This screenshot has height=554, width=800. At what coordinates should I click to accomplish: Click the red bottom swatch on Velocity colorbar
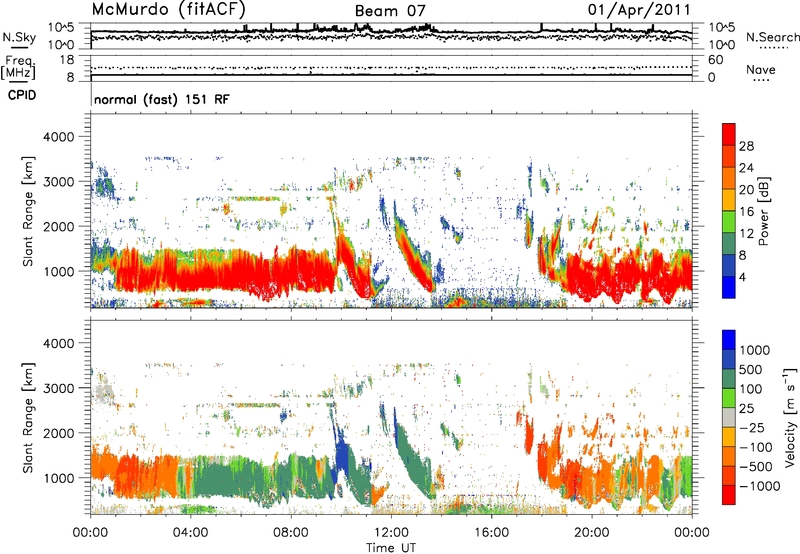pyautogui.click(x=729, y=495)
